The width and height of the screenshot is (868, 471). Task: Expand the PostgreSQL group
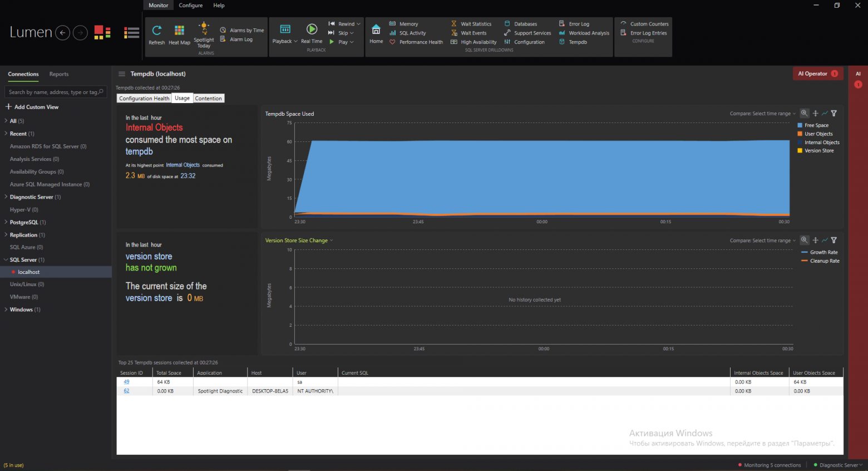coord(6,222)
